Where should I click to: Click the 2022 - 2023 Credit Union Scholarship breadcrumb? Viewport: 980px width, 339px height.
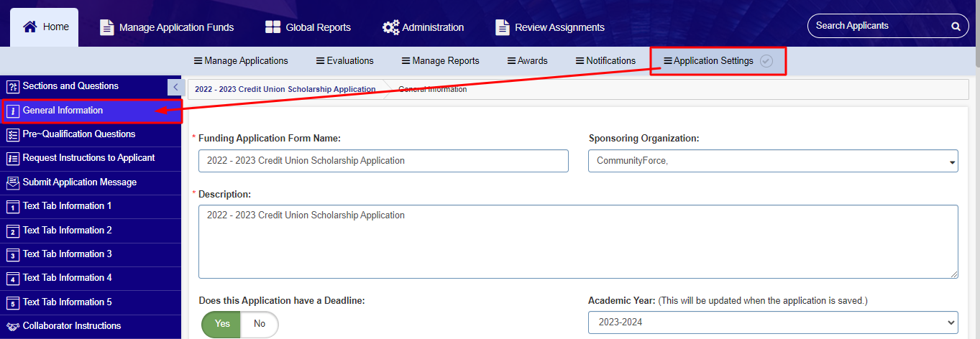[285, 90]
